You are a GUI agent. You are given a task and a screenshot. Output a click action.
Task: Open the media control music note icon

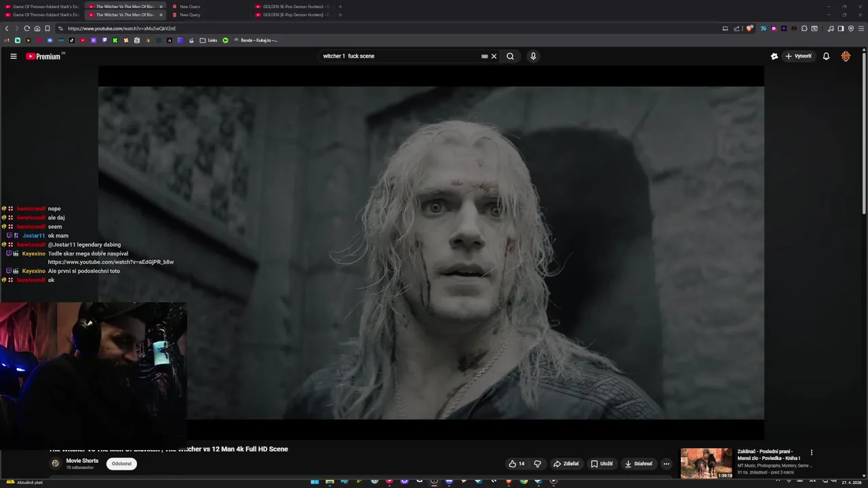coord(831,28)
